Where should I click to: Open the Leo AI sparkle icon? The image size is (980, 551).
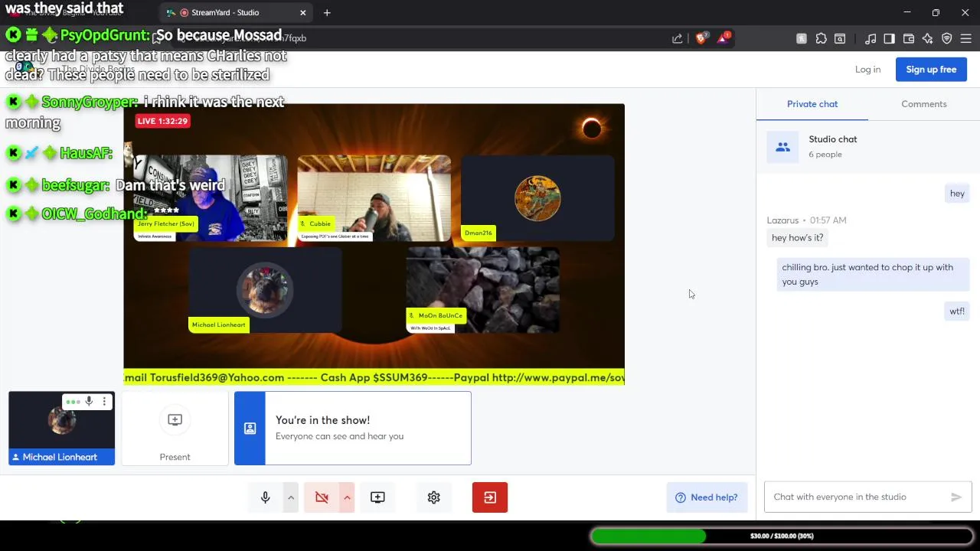[x=928, y=38]
